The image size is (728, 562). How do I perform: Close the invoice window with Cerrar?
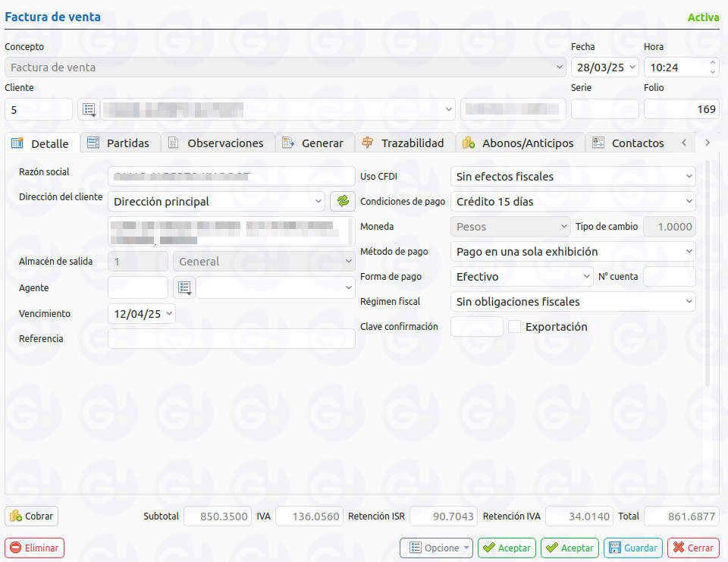(x=694, y=548)
